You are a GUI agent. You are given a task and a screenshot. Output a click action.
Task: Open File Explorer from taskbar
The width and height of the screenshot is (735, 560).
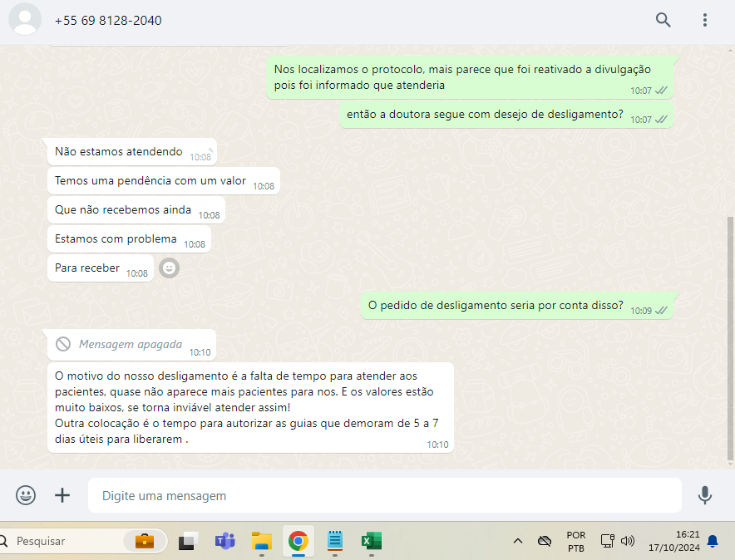click(x=262, y=541)
